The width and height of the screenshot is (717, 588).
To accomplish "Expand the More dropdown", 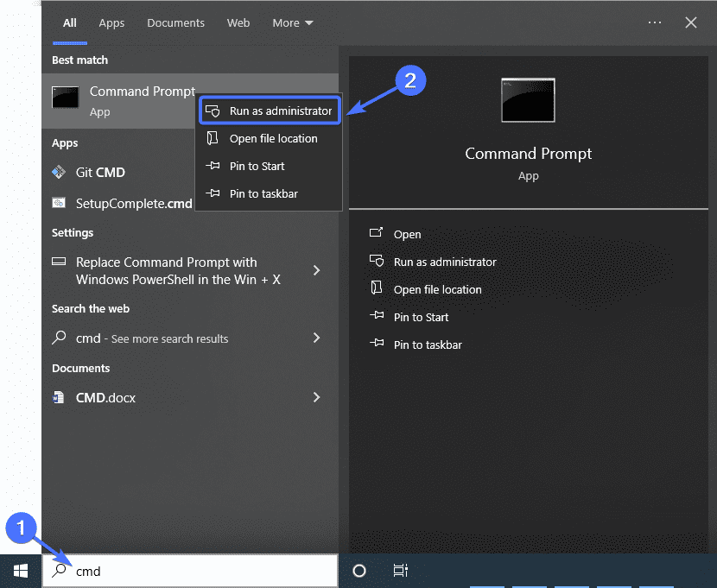I will (x=293, y=22).
